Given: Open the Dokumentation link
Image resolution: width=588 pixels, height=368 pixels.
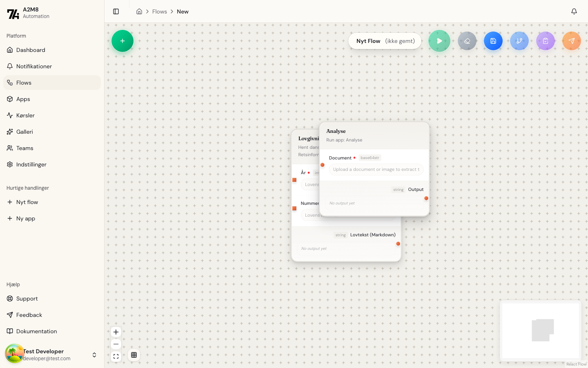Looking at the screenshot, I should [x=36, y=331].
